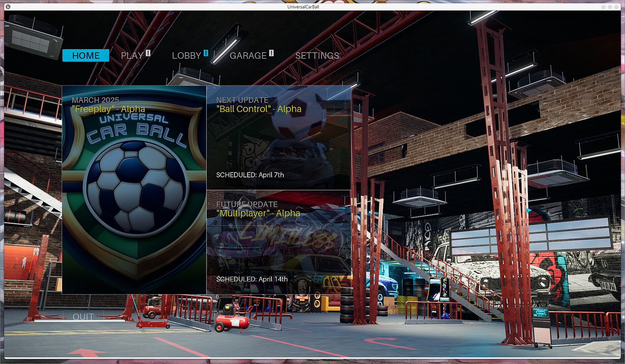Go to the LOBBY tab

186,56
